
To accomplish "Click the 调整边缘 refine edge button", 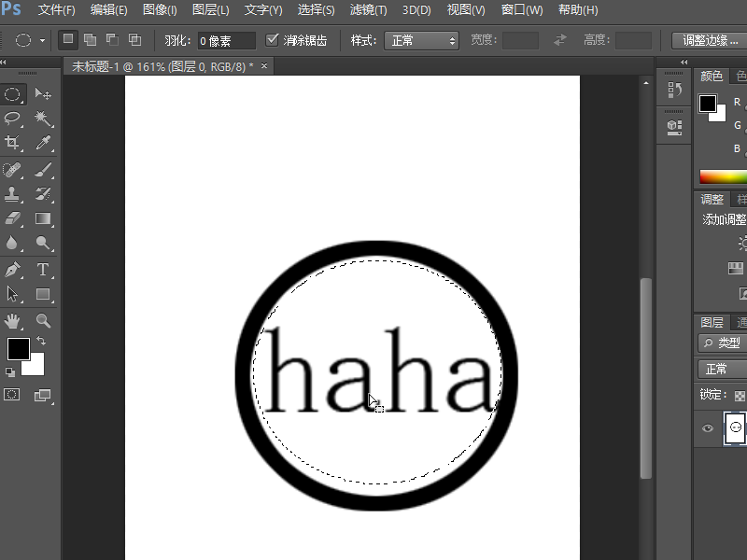I will pos(708,41).
